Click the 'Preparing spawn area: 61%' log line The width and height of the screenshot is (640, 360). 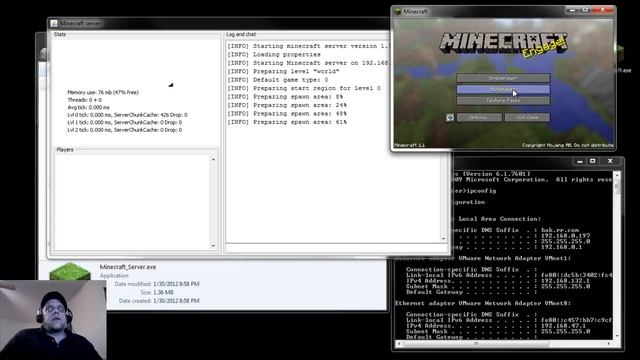[x=287, y=122]
